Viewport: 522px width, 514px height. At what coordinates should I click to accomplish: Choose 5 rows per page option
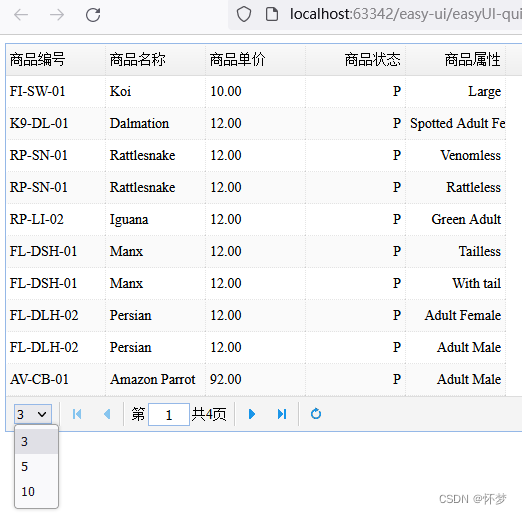(x=37, y=466)
